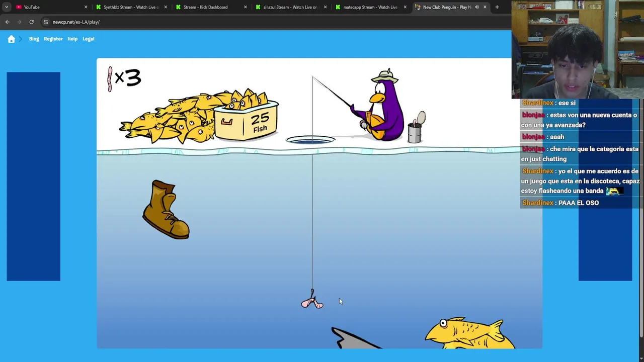The image size is (644, 362).
Task: Click the brown boot underwater
Action: tap(166, 209)
